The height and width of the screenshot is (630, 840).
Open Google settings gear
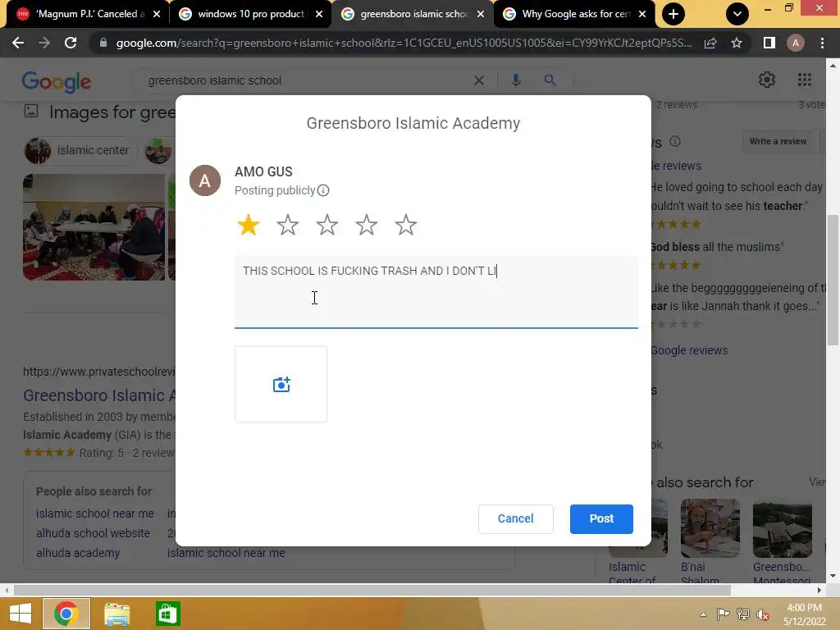tap(767, 80)
